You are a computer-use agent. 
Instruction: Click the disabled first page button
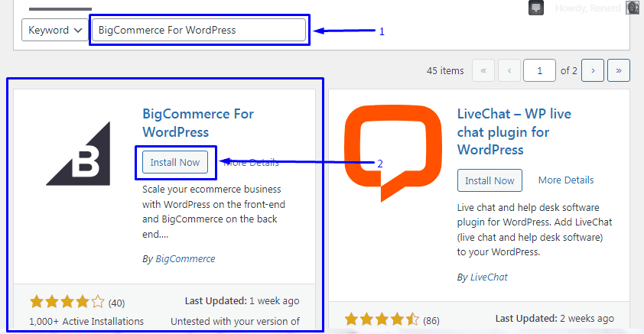pyautogui.click(x=483, y=70)
